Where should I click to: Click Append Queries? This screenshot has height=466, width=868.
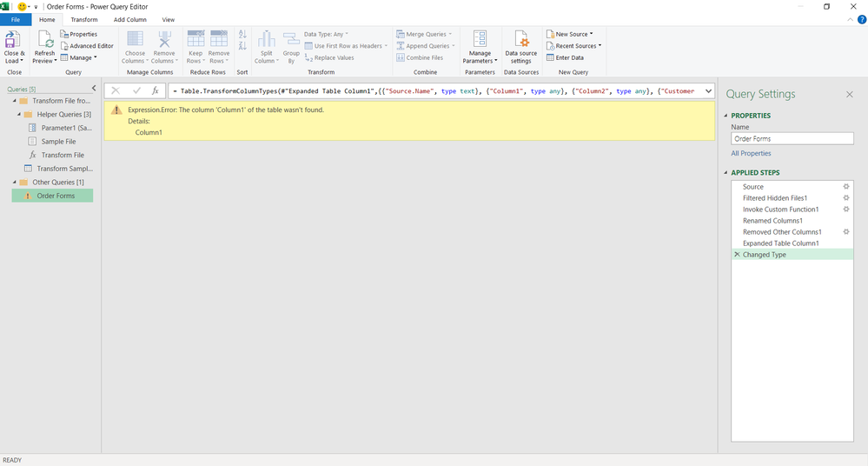(x=425, y=46)
